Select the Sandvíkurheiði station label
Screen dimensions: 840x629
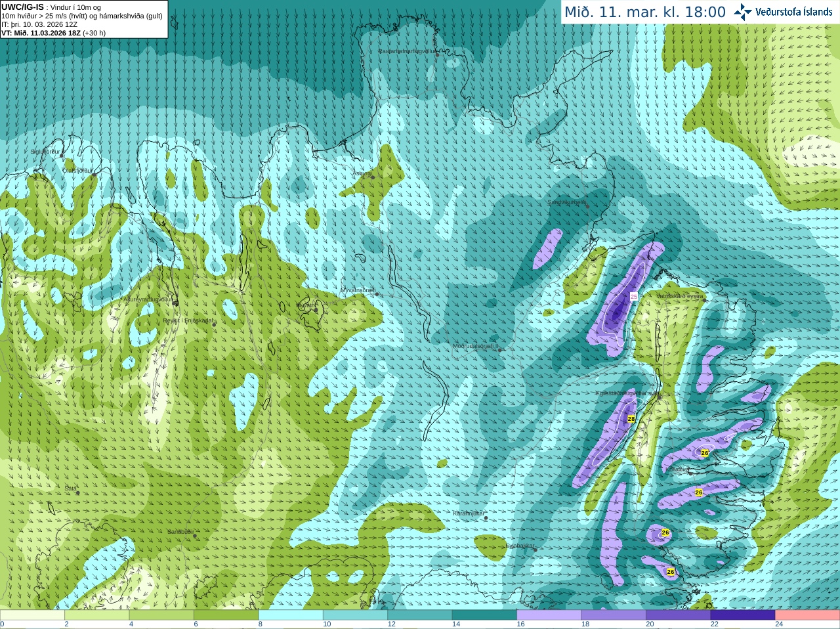(x=566, y=202)
